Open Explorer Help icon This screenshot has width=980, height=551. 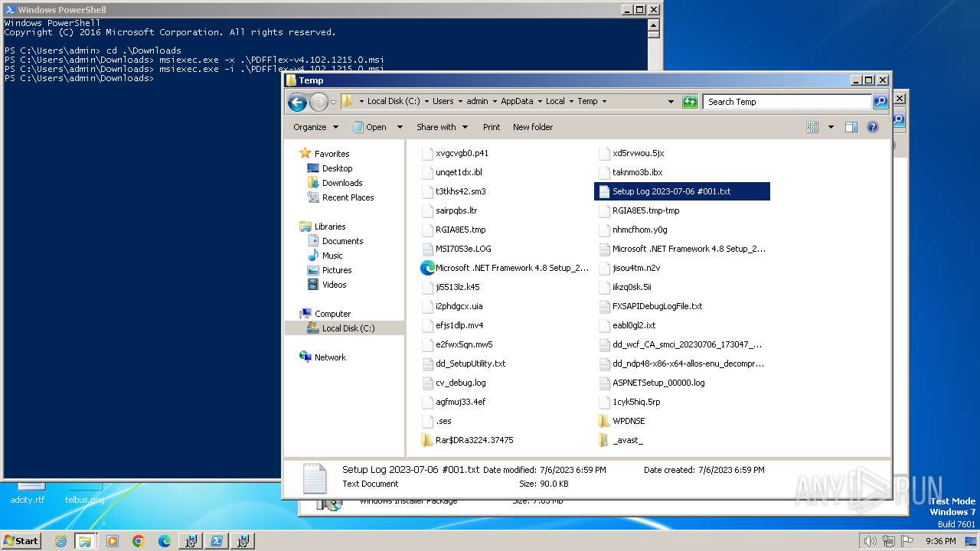tap(872, 127)
